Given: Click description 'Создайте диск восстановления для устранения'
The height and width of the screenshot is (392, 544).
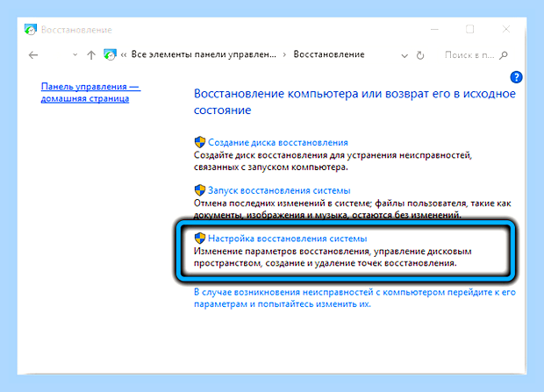Looking at the screenshot, I should [333, 161].
